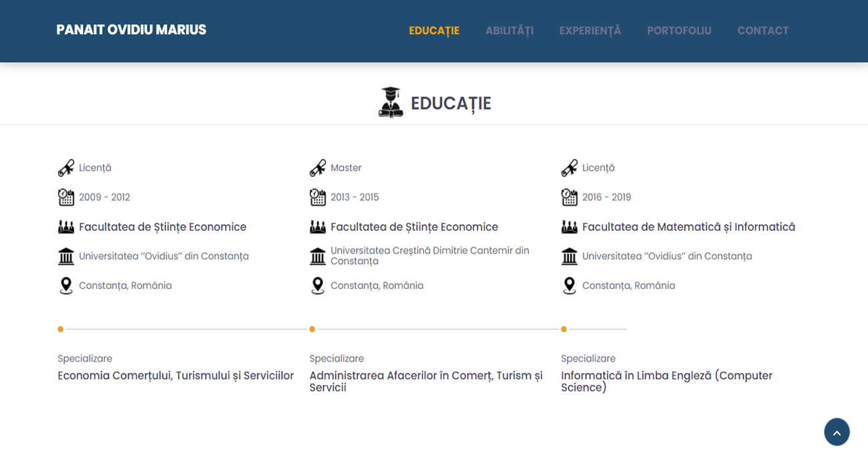Click the university building icon beside Universitatea Creștină Dimitrie Cantemir
This screenshot has height=467, width=868.
click(318, 256)
